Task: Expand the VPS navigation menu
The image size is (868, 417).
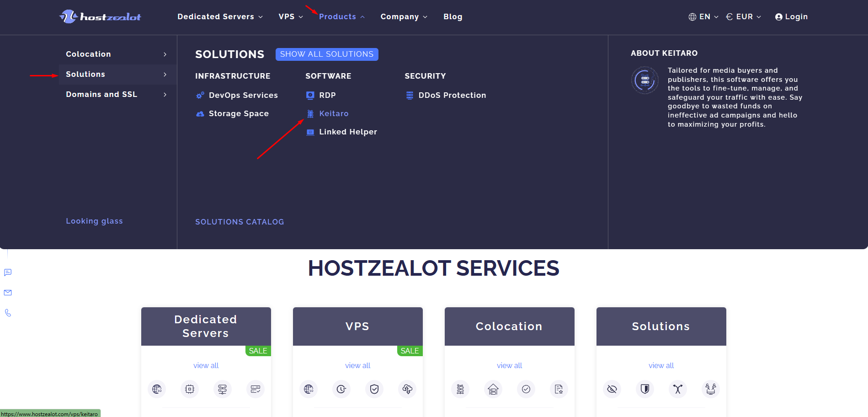Action: pos(291,16)
